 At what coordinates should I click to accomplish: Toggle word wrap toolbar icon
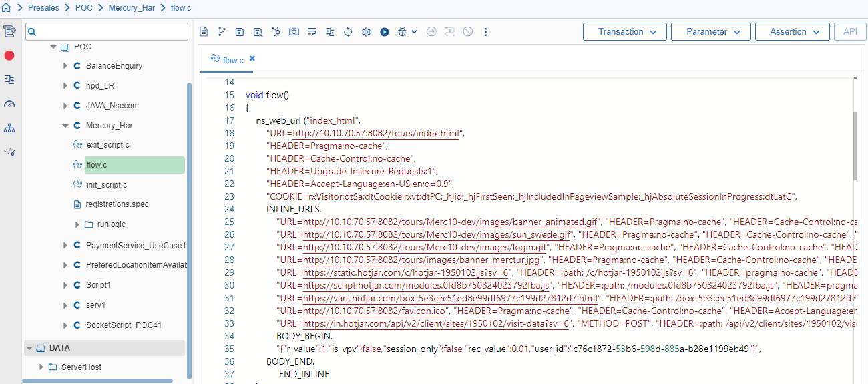(312, 31)
